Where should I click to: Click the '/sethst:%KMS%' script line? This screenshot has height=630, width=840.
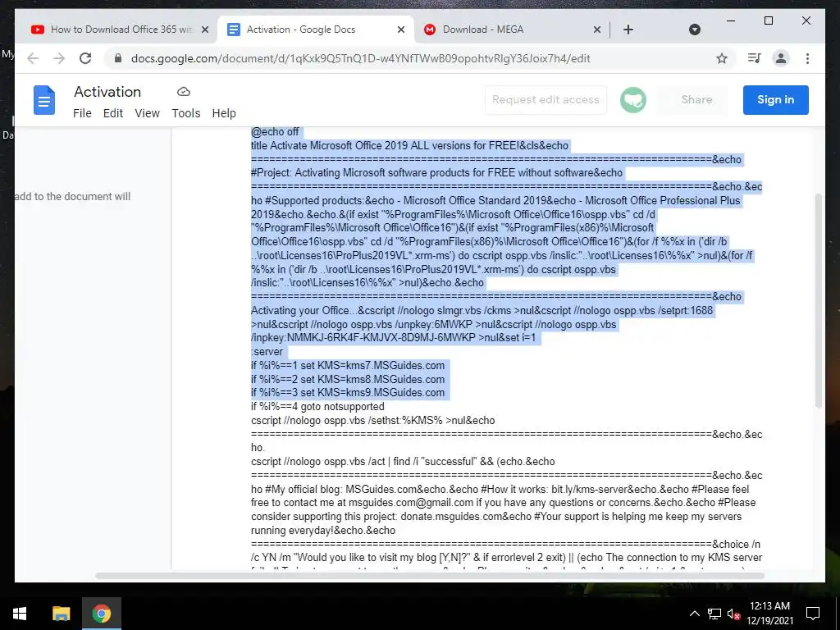point(373,421)
